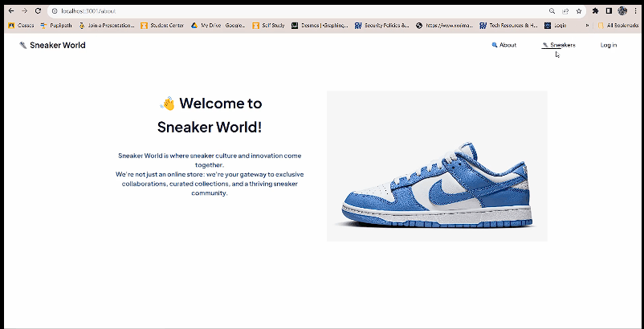Click the Log in nav link
Screen dimensions: 644x329
point(609,45)
